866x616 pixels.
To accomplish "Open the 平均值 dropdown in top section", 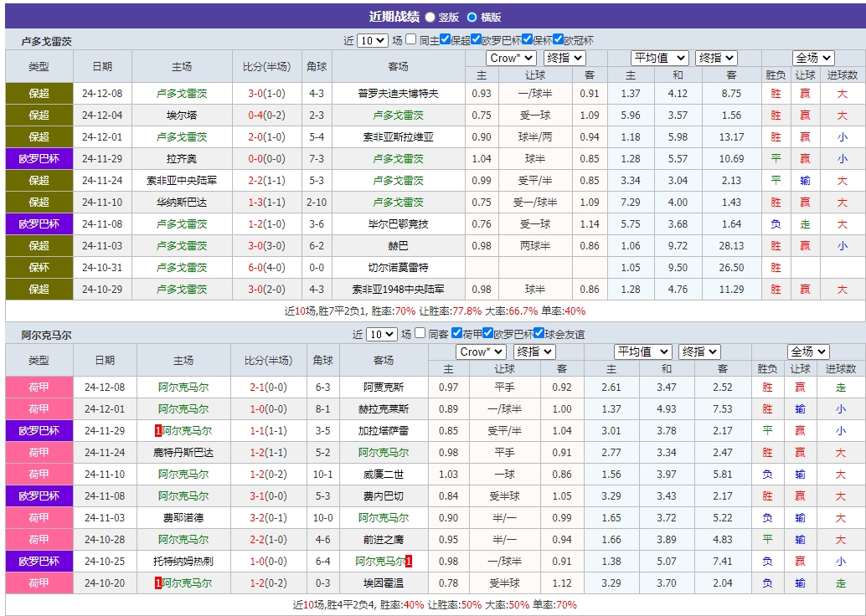I will pos(657,58).
